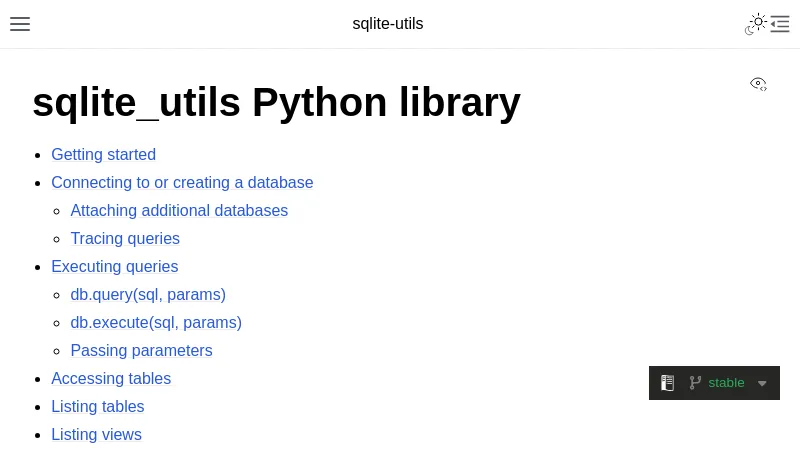Open the db.execute(sql, params) link
This screenshot has height=450, width=800.
pos(156,323)
